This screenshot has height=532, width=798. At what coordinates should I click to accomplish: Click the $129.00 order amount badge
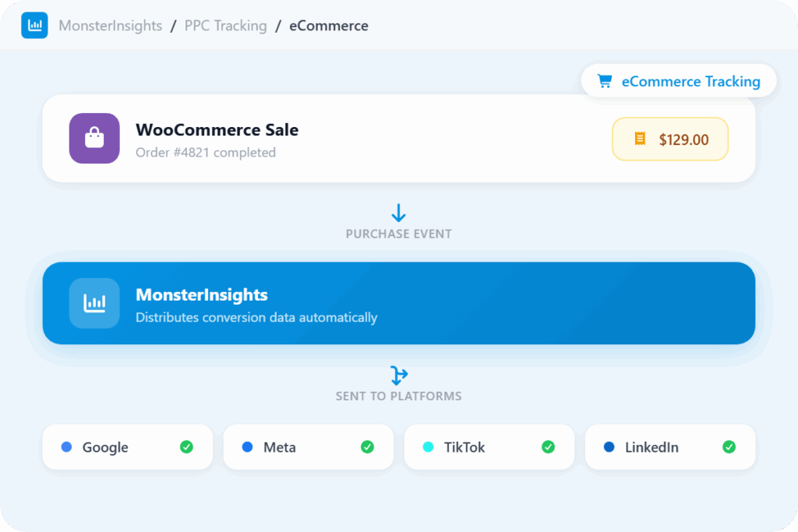click(x=670, y=139)
